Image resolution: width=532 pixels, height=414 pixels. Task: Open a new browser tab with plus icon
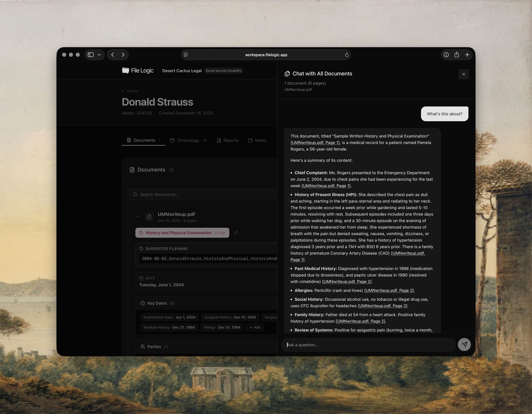click(x=467, y=55)
